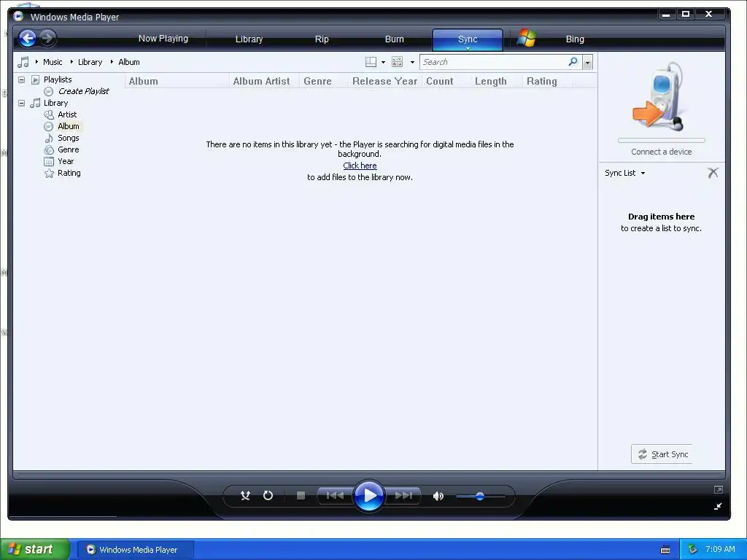Open the Rip tab
The width and height of the screenshot is (747, 560).
(x=322, y=39)
